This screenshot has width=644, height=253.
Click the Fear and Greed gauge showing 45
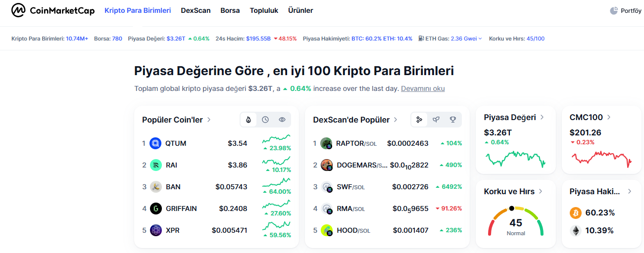pos(516,222)
